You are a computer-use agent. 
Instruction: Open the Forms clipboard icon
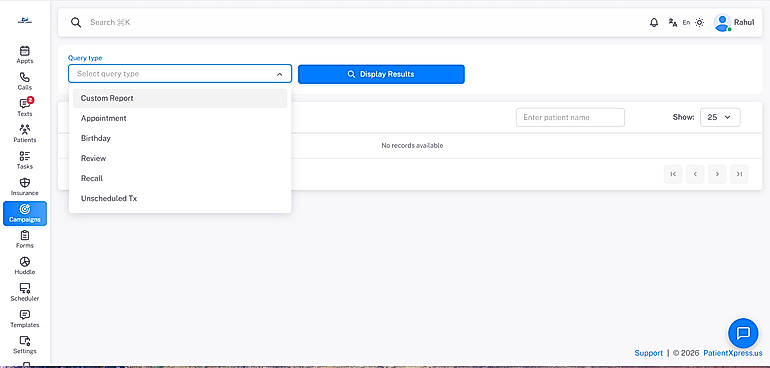[25, 235]
